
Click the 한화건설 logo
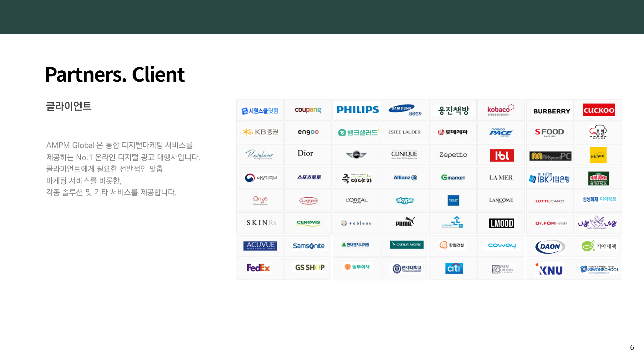tap(452, 245)
